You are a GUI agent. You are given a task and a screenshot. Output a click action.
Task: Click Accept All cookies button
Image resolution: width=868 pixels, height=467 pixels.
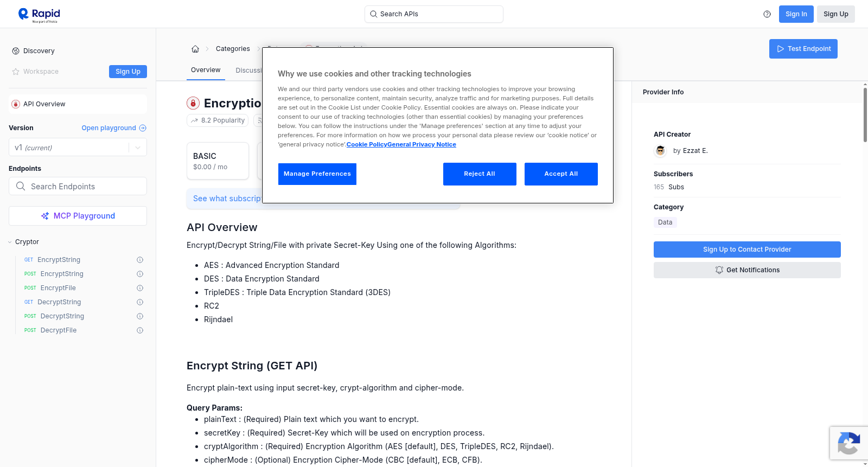561,174
